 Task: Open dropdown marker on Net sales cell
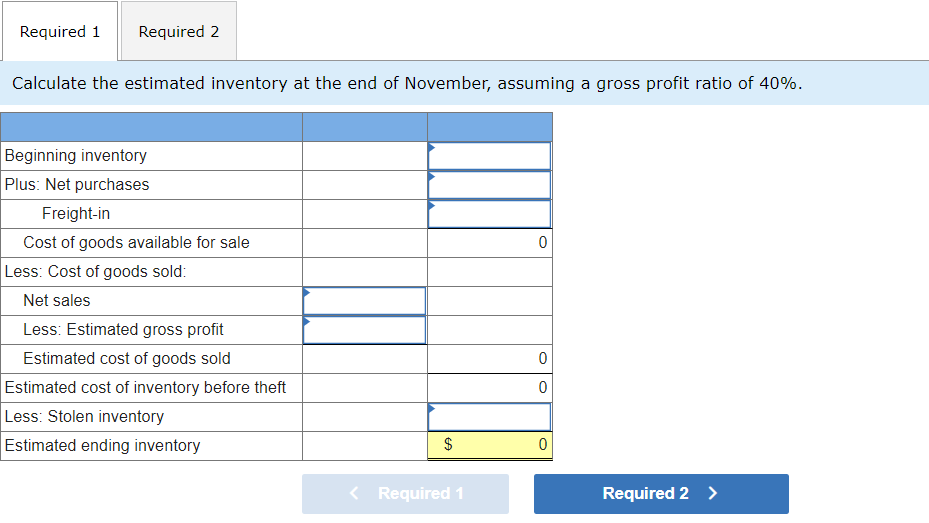307,293
